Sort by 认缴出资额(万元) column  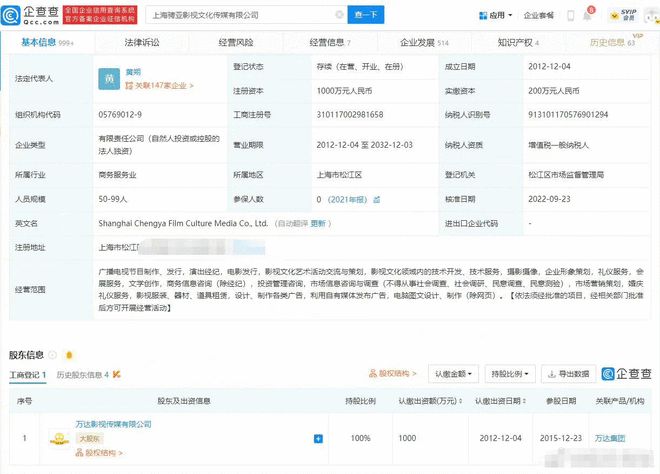[430, 401]
